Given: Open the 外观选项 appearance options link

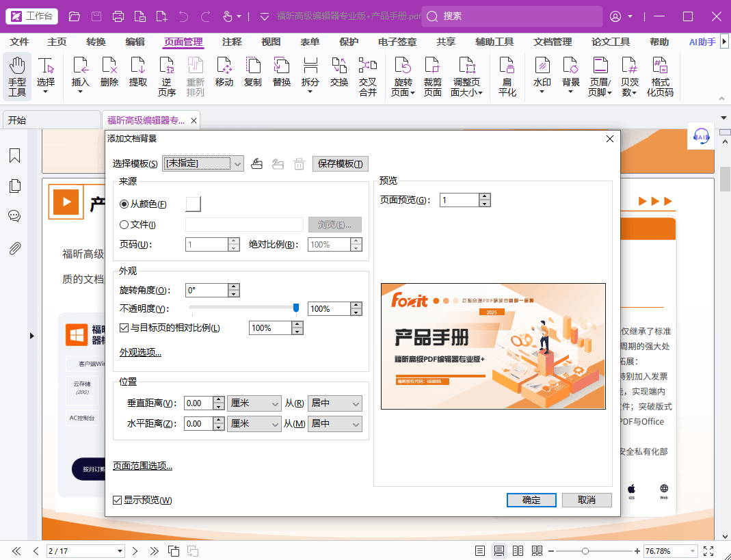Looking at the screenshot, I should pos(140,353).
